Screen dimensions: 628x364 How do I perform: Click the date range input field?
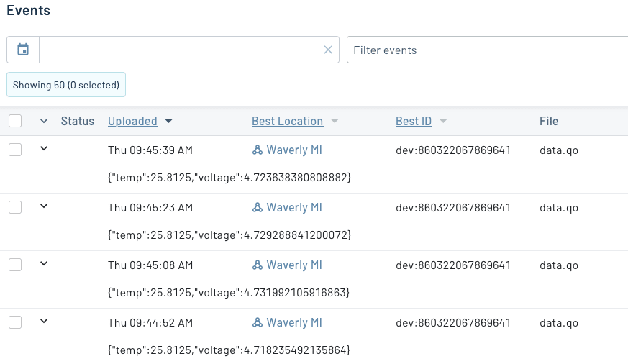[x=189, y=50]
